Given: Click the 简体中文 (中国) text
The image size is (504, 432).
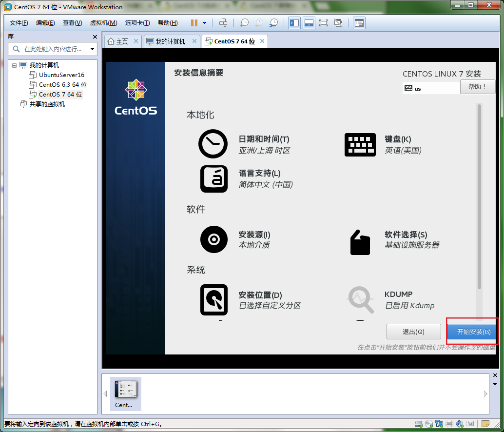Looking at the screenshot, I should tap(266, 185).
